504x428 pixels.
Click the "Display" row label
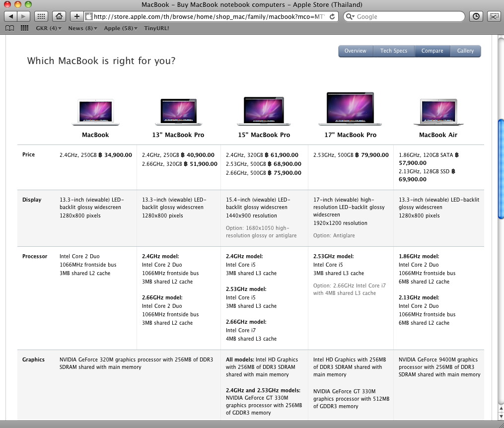coord(32,200)
